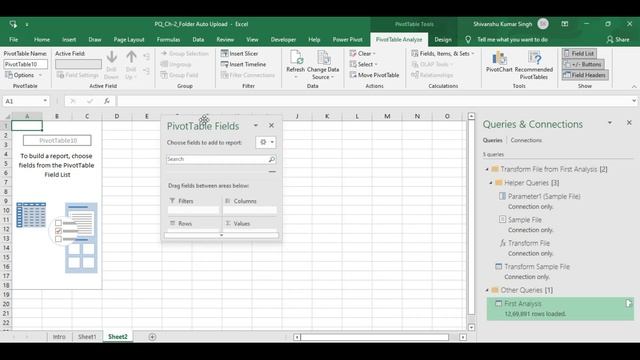Screen dimensions: 640x360
Task: Switch to the Power Pivot tab
Action: pyautogui.click(x=347, y=40)
